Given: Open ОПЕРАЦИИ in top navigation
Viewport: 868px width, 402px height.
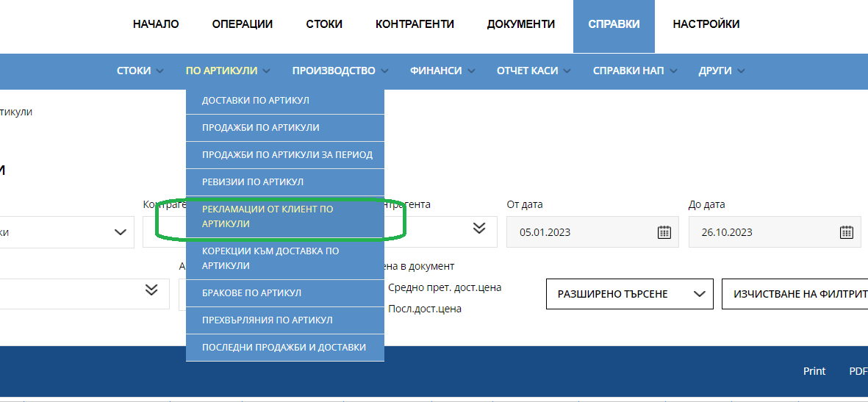Looking at the screenshot, I should 243,24.
